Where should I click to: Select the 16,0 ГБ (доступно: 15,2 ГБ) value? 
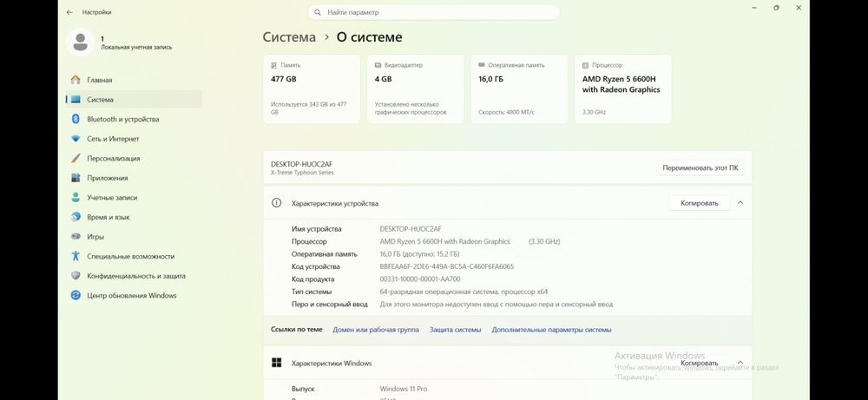click(419, 254)
